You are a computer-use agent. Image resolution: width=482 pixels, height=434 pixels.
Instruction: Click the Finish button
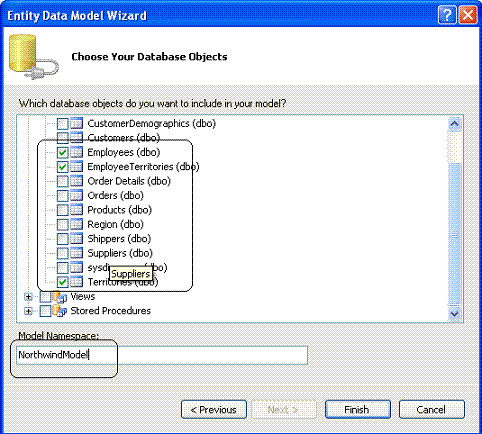click(357, 409)
